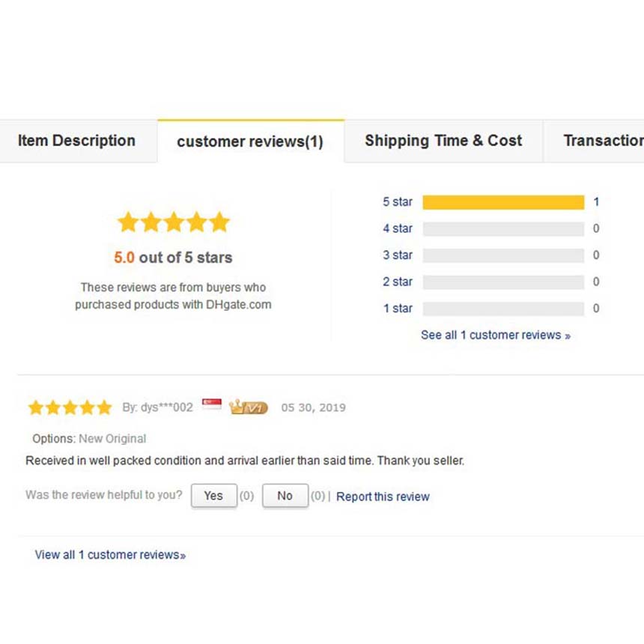
Task: Switch to Shipping Time & Cost tab
Action: 443,141
